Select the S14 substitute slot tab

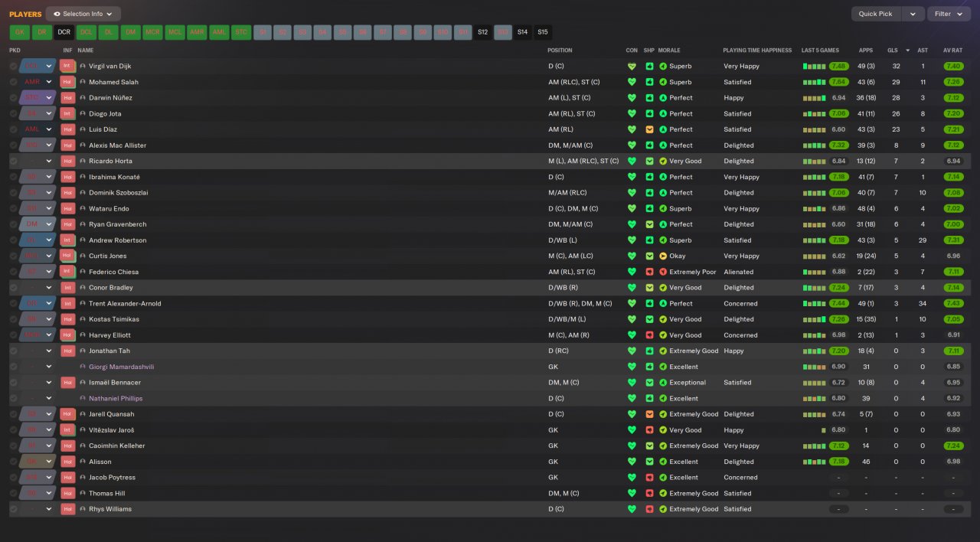pyautogui.click(x=522, y=32)
